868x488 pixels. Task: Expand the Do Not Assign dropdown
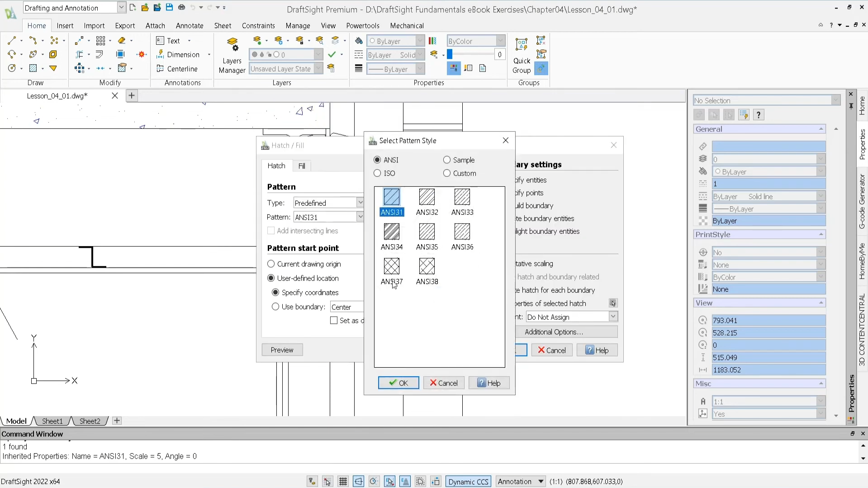(x=613, y=317)
